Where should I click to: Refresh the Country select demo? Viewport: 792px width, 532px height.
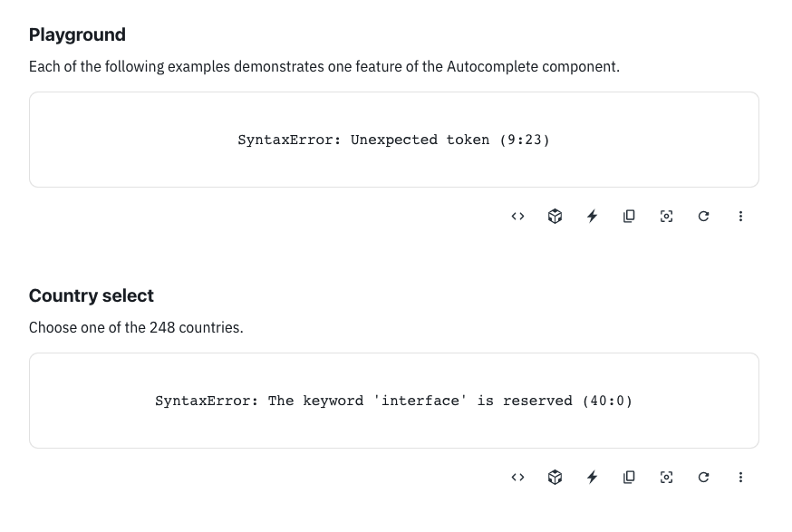pyautogui.click(x=703, y=477)
